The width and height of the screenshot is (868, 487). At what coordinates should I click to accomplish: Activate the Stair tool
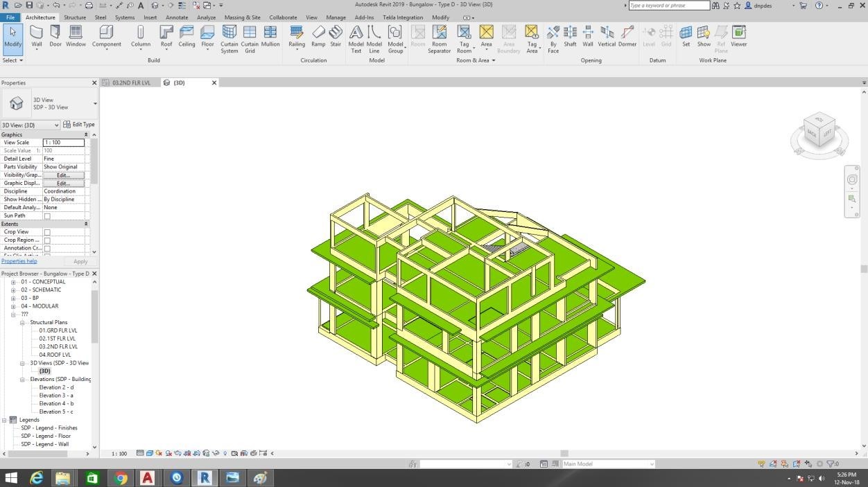tap(336, 36)
